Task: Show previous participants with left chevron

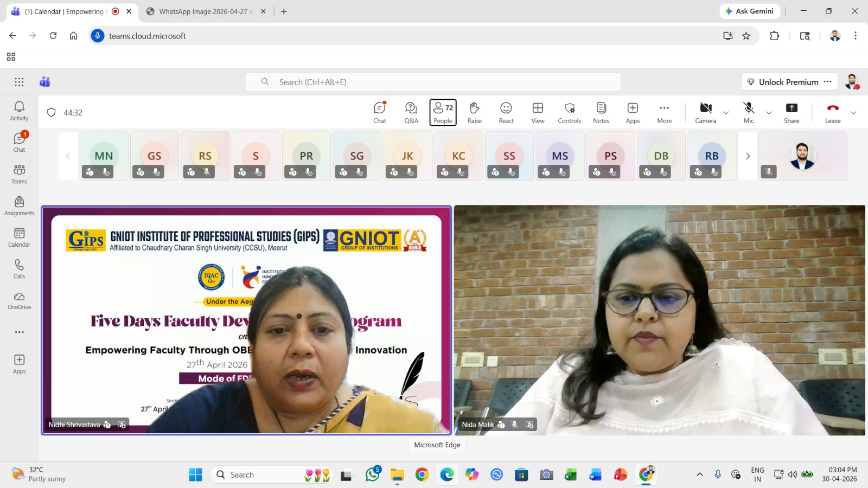Action: (68, 156)
